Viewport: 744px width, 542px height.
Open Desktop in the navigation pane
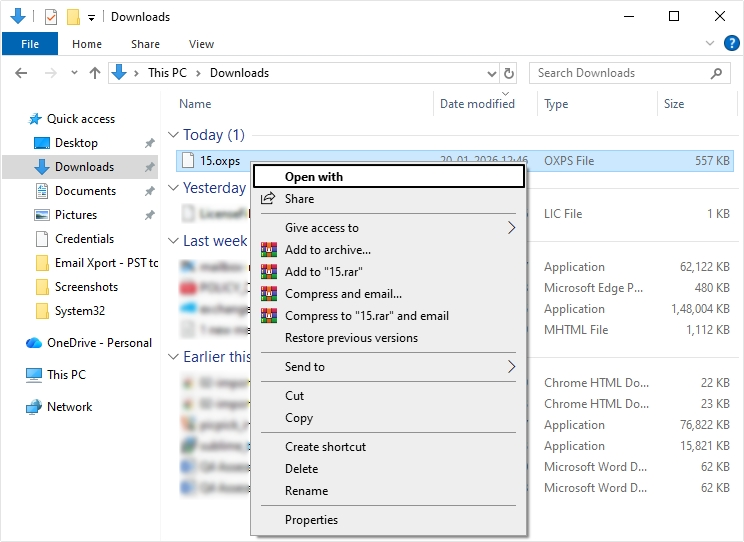coord(76,143)
